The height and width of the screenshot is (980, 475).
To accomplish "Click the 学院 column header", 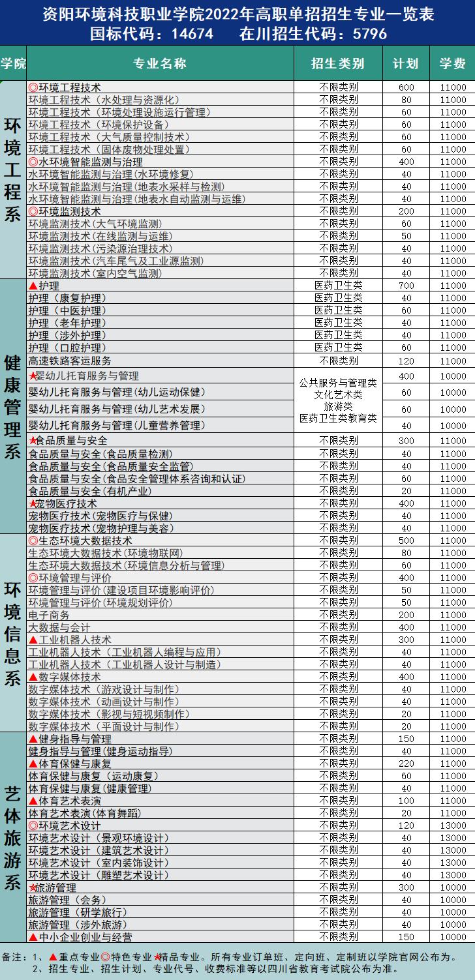I will 13,63.
